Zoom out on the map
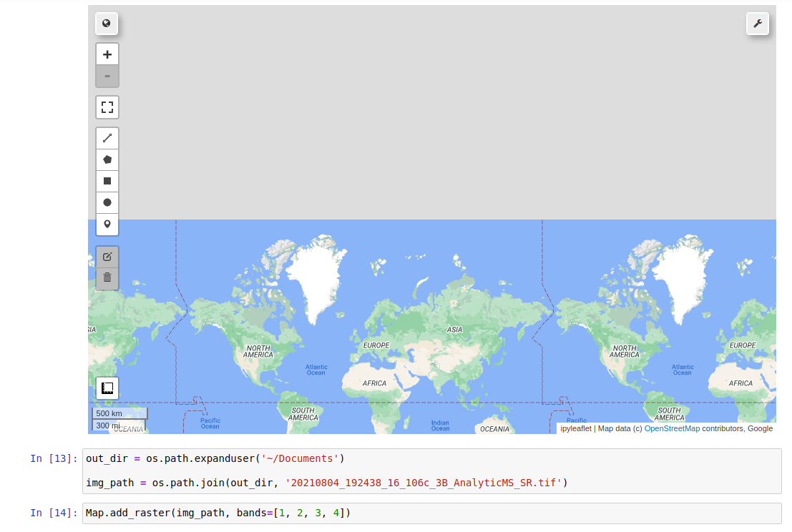Image resolution: width=792 pixels, height=532 pixels. [x=107, y=76]
